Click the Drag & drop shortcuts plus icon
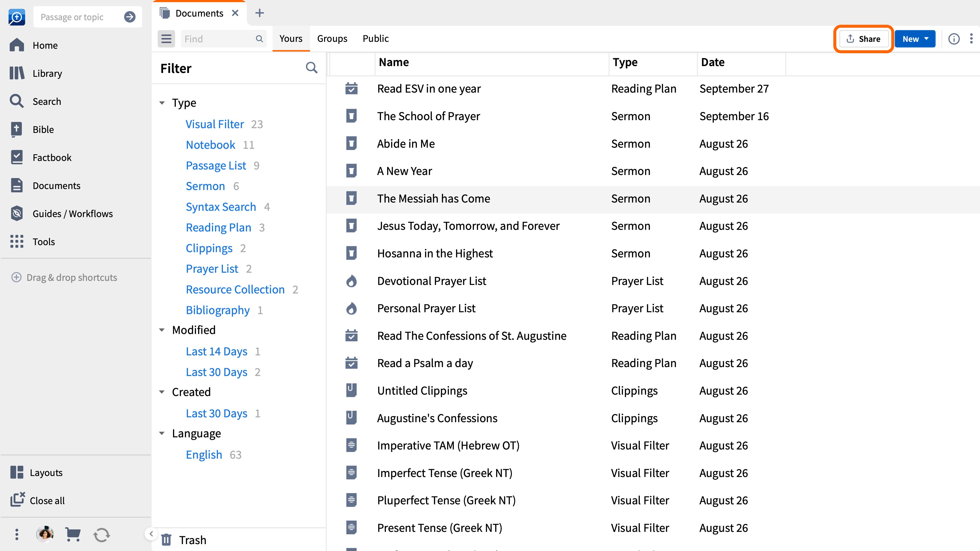This screenshot has height=551, width=980. [x=16, y=277]
